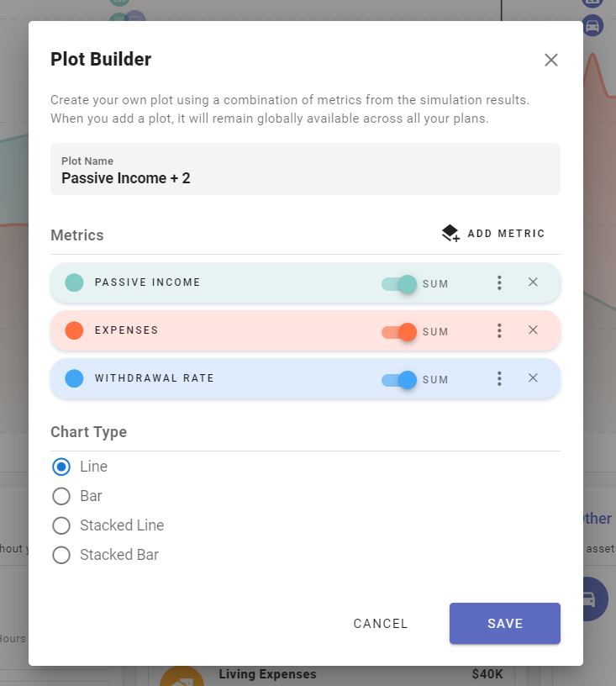Toggle SUM for the Passive Income metric
Screen dimensions: 616x686
(x=399, y=284)
